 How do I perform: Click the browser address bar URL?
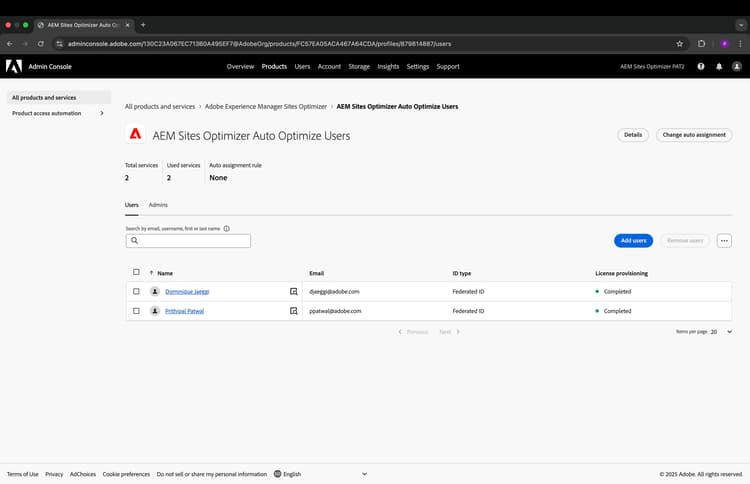point(259,44)
